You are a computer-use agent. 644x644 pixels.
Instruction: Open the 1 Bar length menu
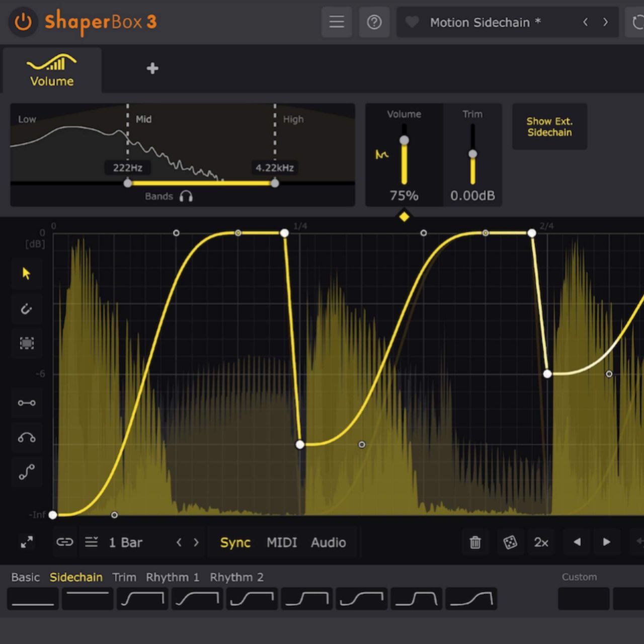point(126,542)
